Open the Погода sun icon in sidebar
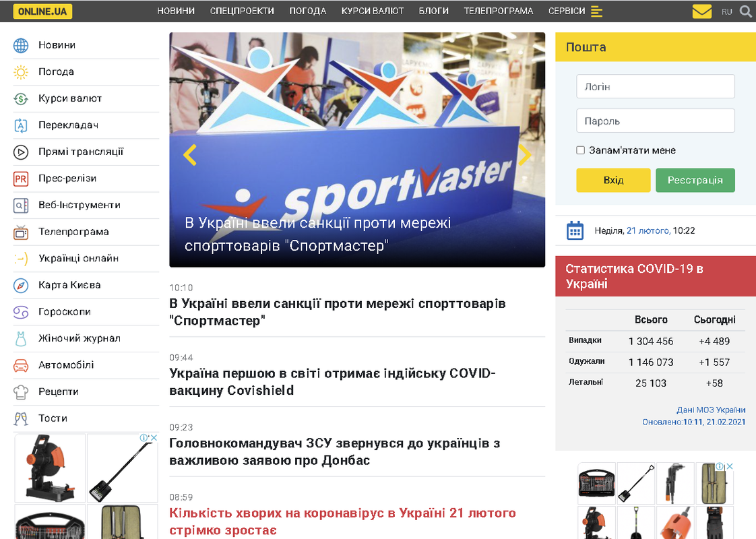 [x=21, y=72]
